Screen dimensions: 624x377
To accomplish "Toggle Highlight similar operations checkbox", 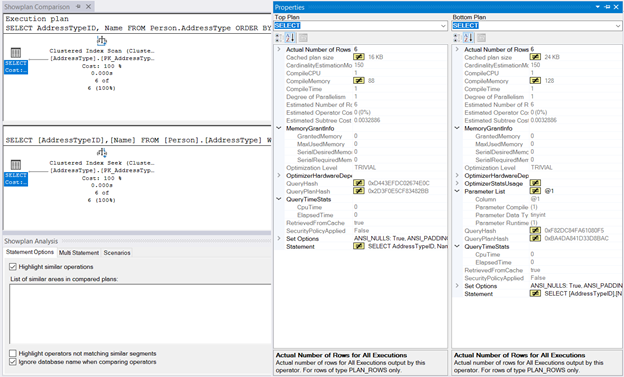I will [13, 267].
